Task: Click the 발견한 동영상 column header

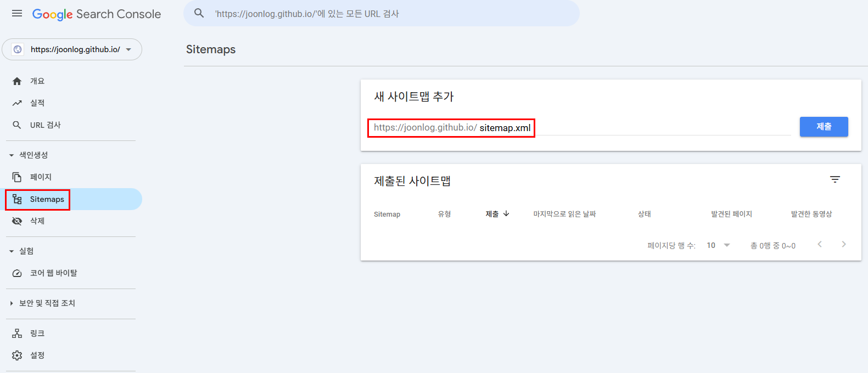Action: [811, 214]
